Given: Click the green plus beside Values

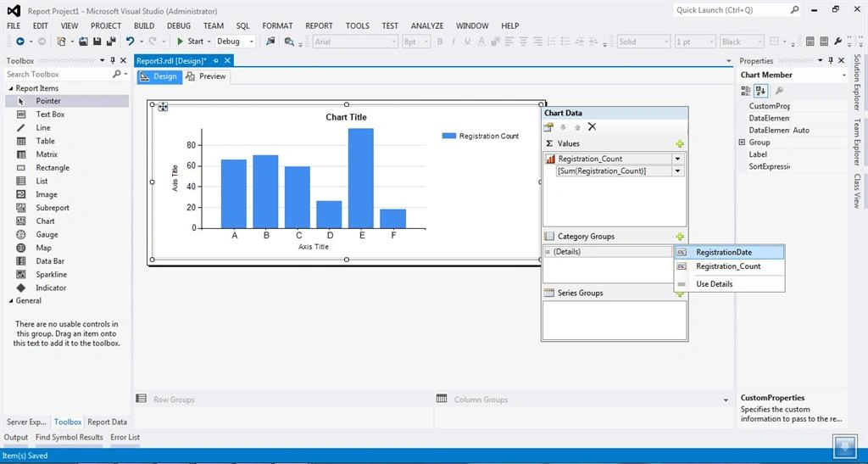Looking at the screenshot, I should click(680, 143).
